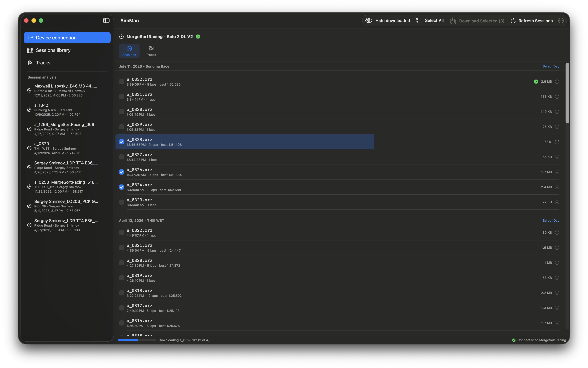Click Download Selected (3) button
This screenshot has height=368, width=588.
pyautogui.click(x=477, y=21)
